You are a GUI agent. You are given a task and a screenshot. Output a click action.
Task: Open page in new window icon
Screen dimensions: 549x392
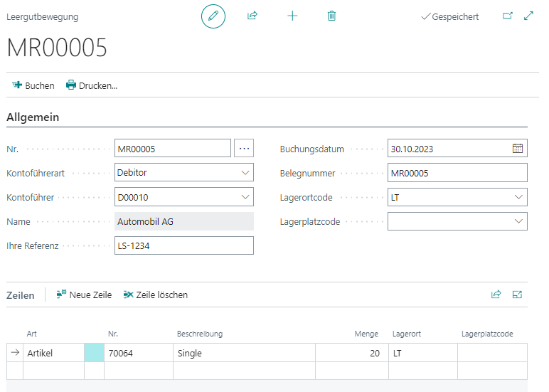pyautogui.click(x=508, y=16)
